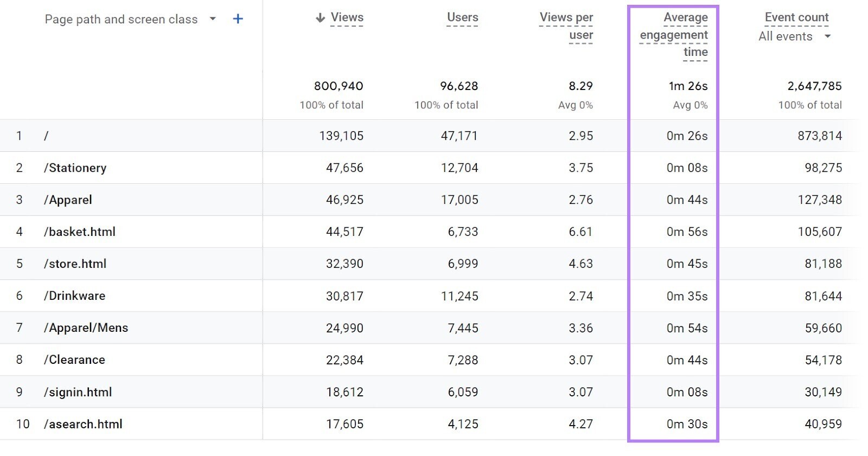
Task: Open the /Apparel page path
Action: 69,200
